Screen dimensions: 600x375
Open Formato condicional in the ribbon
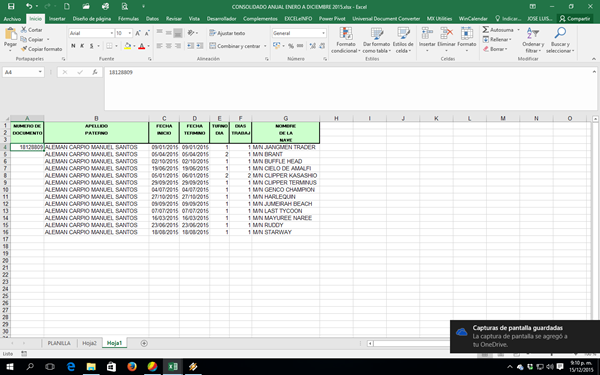click(x=346, y=40)
